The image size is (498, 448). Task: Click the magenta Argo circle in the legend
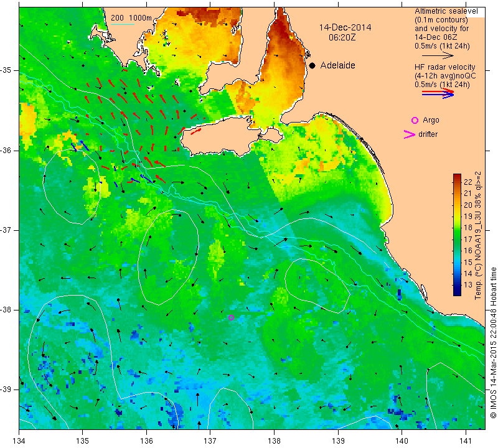click(415, 120)
